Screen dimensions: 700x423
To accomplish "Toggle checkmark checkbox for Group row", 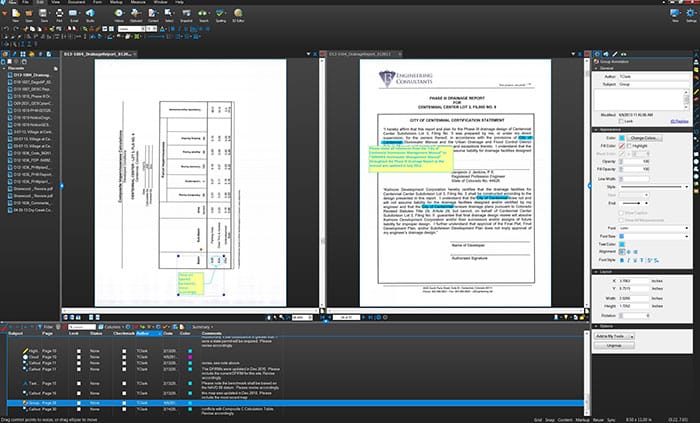I will 124,403.
